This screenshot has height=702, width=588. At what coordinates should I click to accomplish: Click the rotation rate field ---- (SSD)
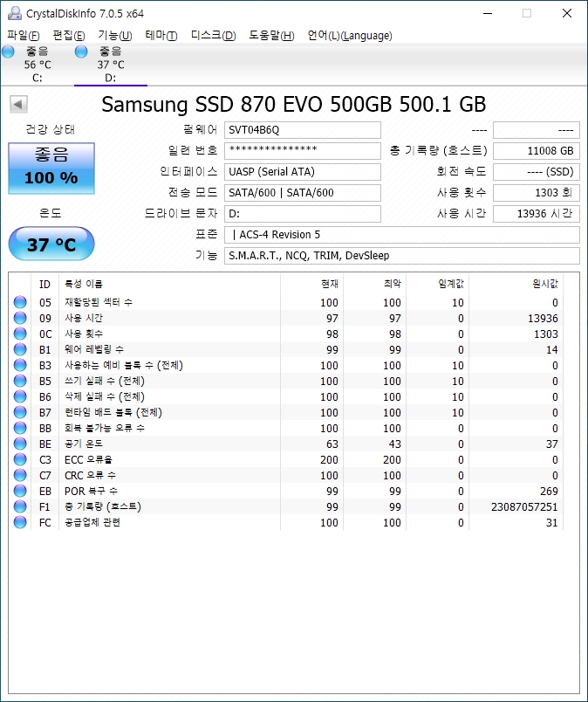click(x=537, y=171)
